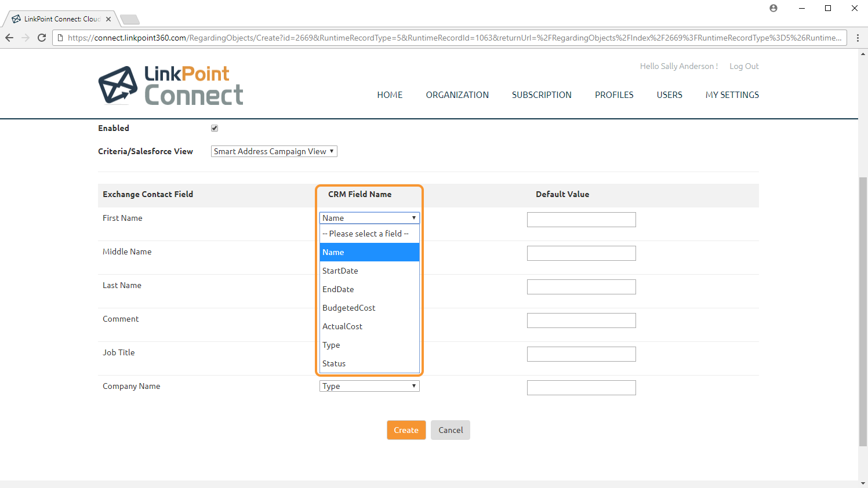Focus Company Name default value field
Screen dimensions: 868x488
582,388
